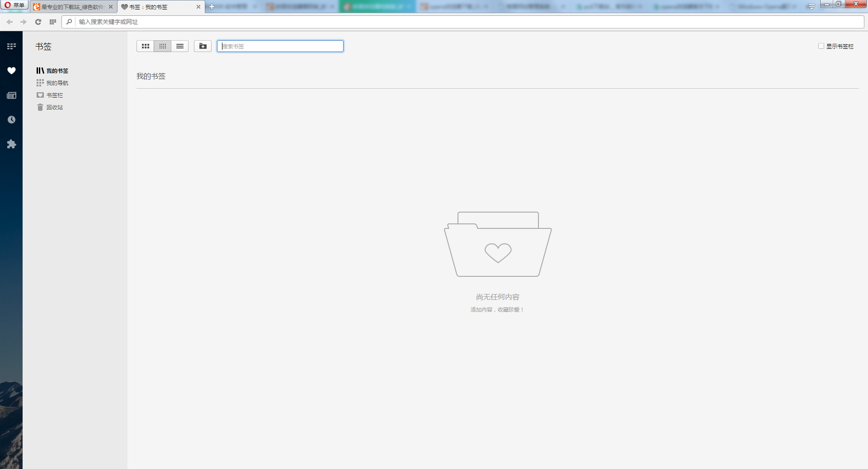Switch bookmarks to small thumbnail view

tap(163, 46)
